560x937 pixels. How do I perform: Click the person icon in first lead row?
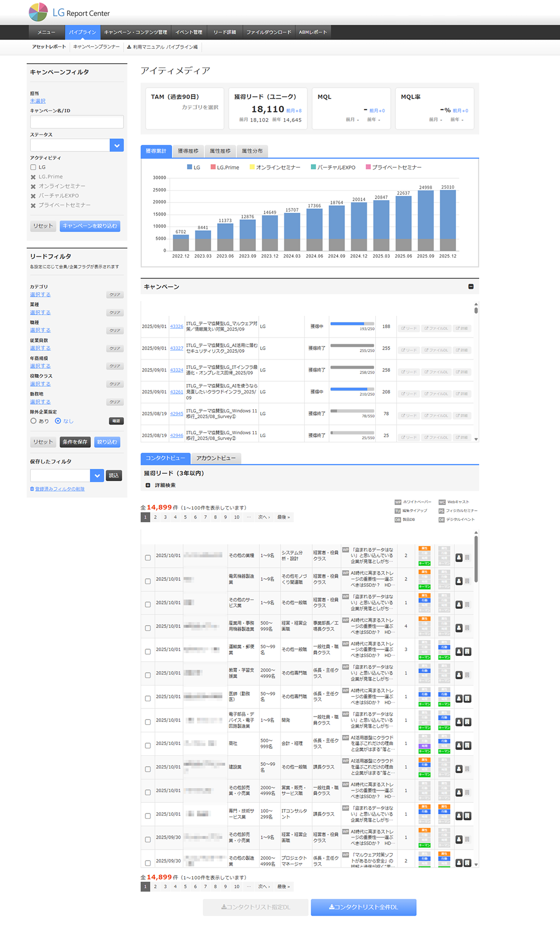tap(459, 557)
